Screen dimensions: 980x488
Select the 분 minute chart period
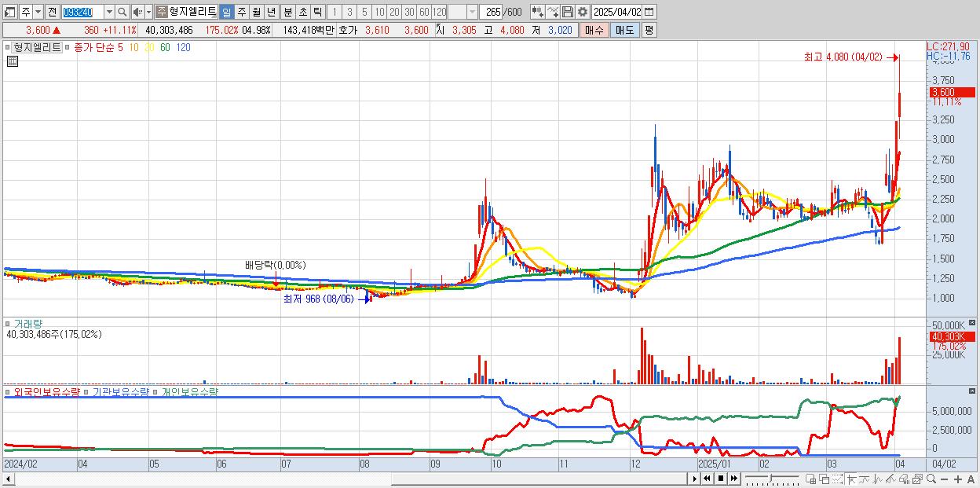pos(287,12)
